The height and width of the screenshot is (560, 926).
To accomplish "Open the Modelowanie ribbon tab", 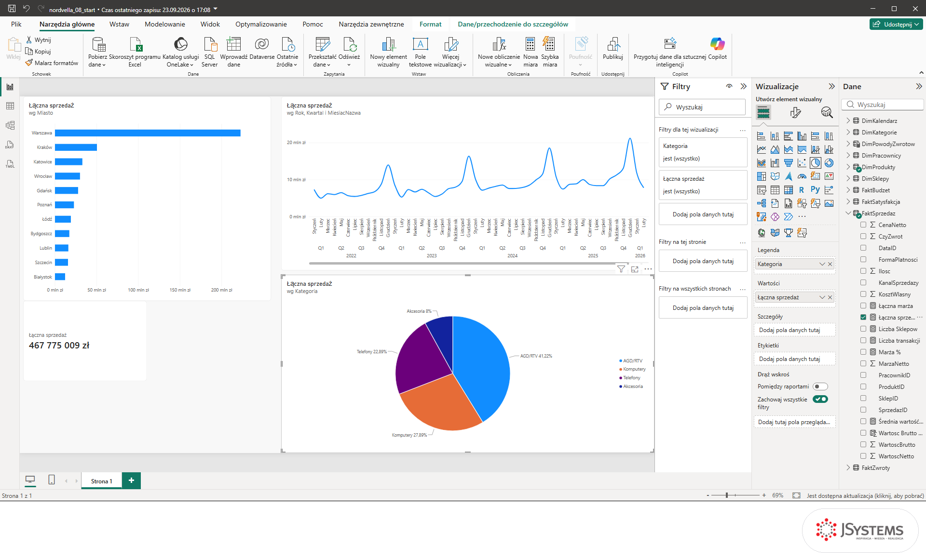I will point(164,24).
